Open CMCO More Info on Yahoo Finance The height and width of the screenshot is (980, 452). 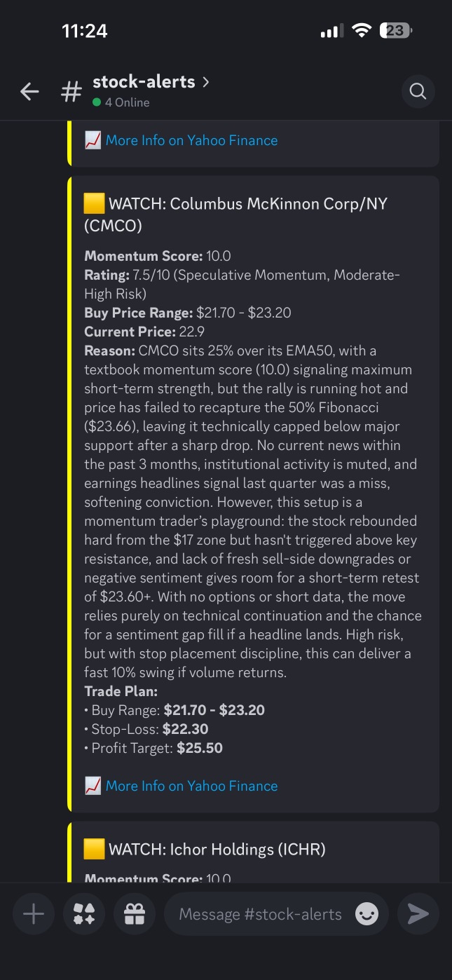click(x=191, y=786)
